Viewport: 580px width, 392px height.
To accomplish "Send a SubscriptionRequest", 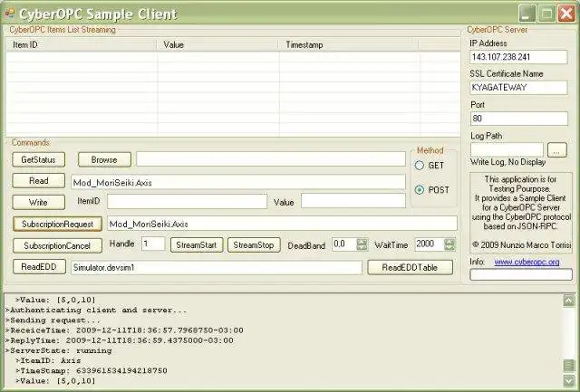I will coord(57,224).
